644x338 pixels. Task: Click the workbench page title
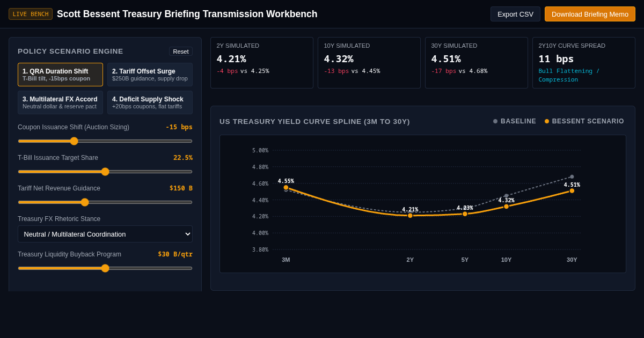[187, 14]
